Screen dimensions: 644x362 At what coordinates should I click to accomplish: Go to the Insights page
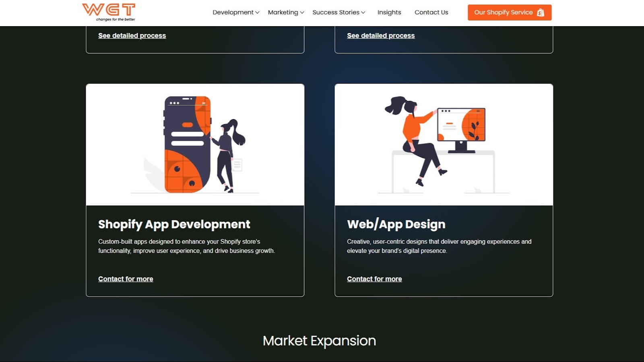389,12
